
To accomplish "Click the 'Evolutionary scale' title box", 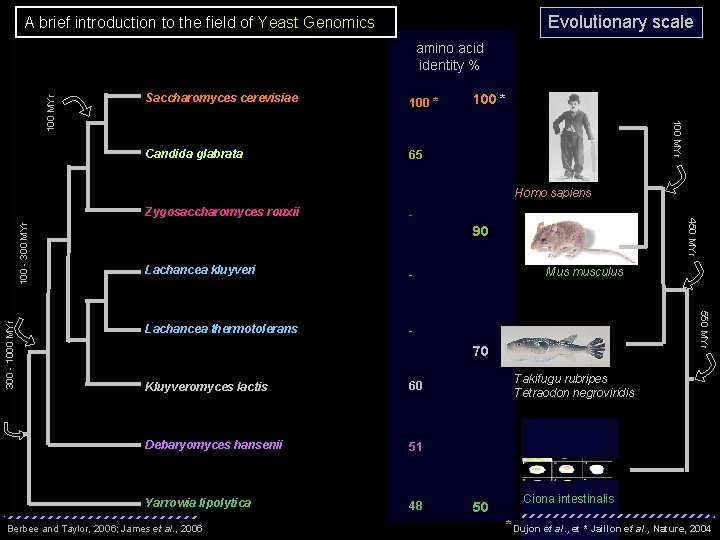I will tap(621, 22).
